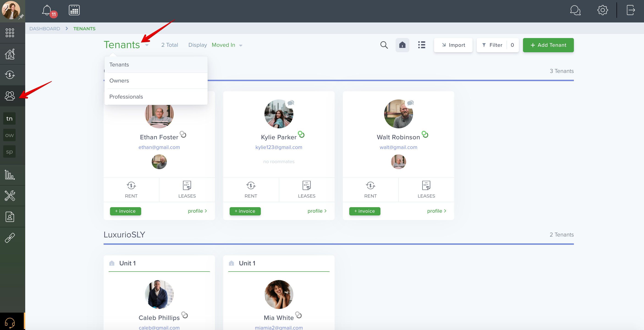The width and height of the screenshot is (644, 330).
Task: Create invoice for Kylie Parker
Action: pos(245,211)
